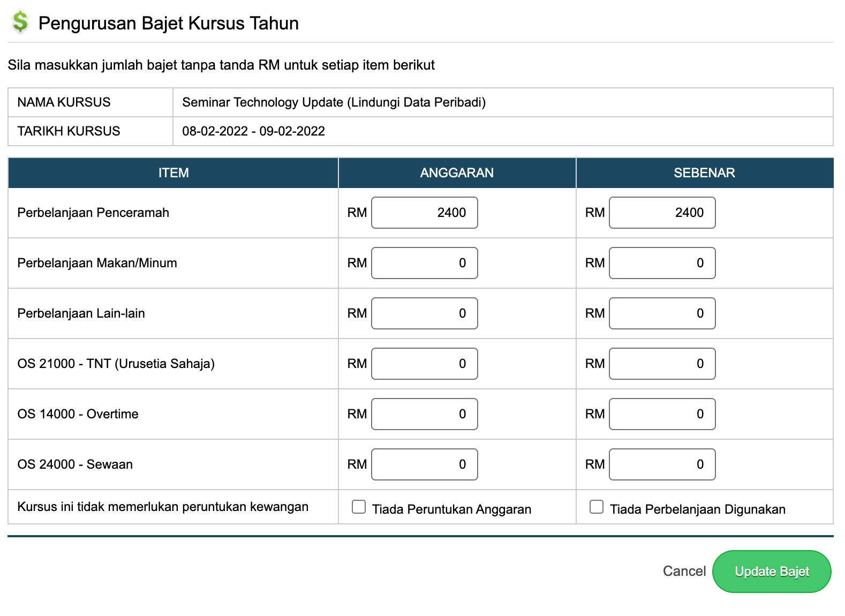
Task: Check Tiada Perbelanjaan Digunakan checkbox
Action: point(597,507)
